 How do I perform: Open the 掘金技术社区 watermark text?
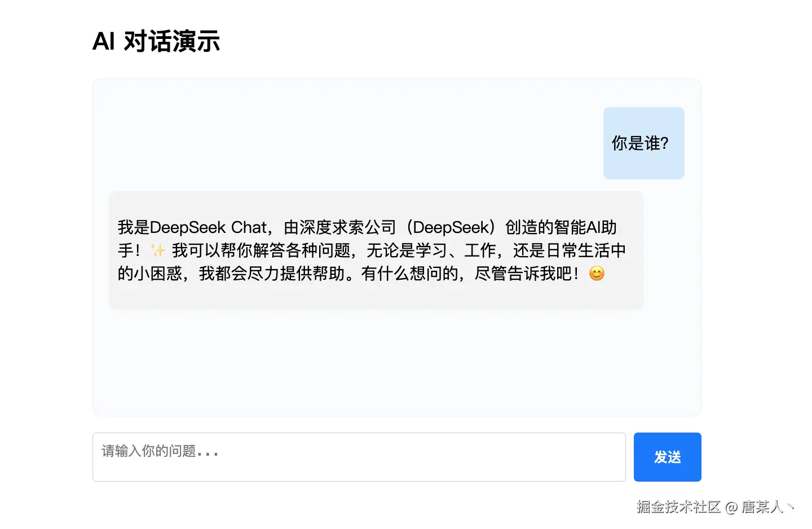click(x=679, y=506)
